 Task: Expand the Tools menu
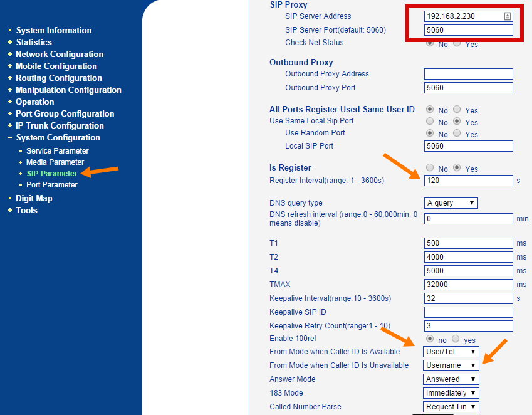(x=26, y=211)
